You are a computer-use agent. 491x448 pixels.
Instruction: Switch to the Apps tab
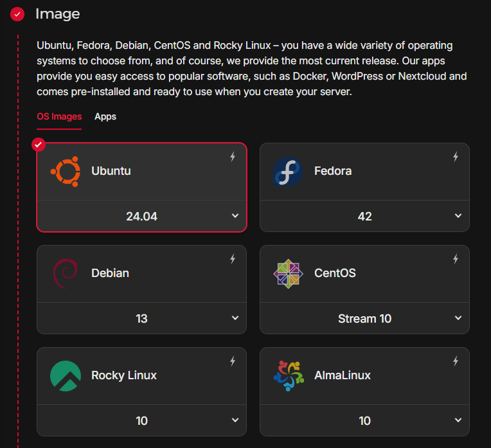[105, 116]
